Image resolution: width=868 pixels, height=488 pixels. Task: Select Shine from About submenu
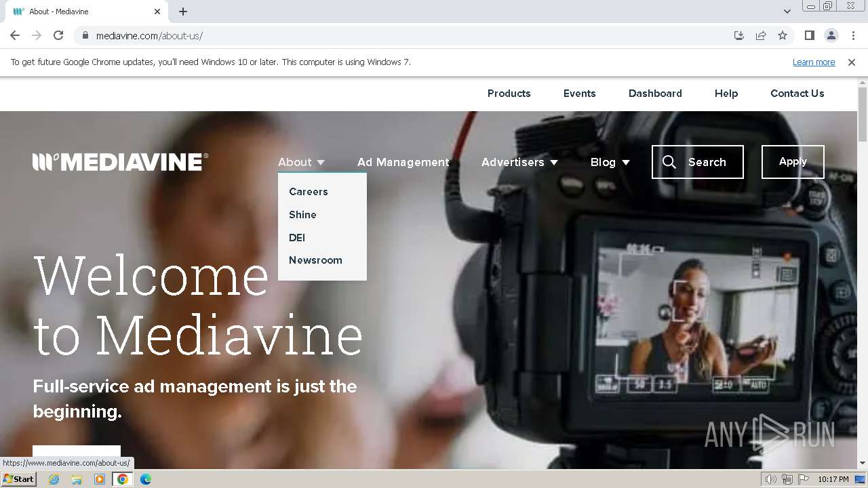tap(302, 215)
